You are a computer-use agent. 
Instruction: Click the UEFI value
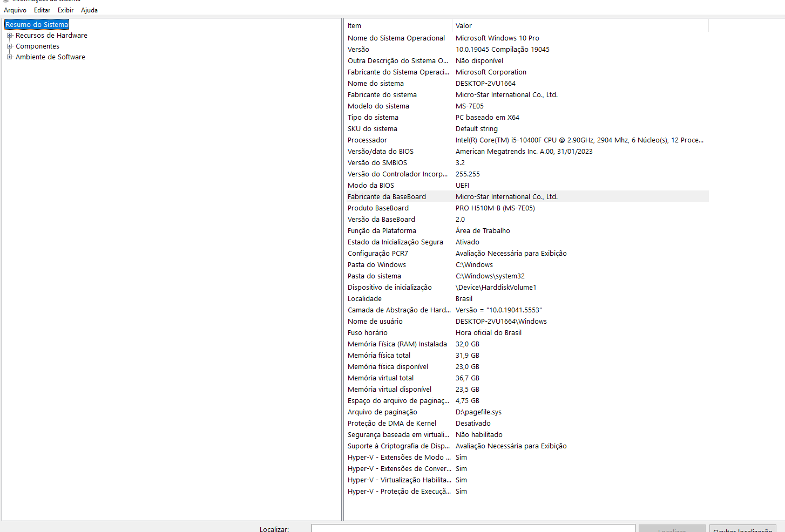click(463, 186)
